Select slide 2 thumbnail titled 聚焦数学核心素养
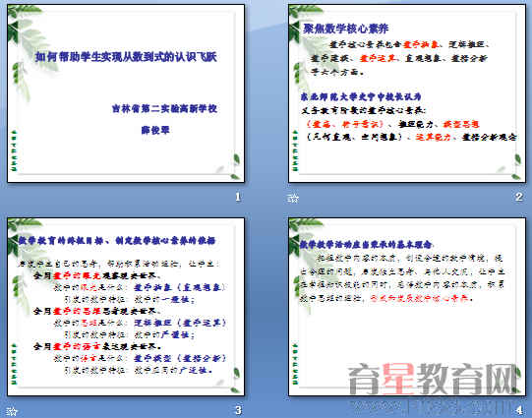This screenshot has height=418, width=532. pyautogui.click(x=407, y=93)
